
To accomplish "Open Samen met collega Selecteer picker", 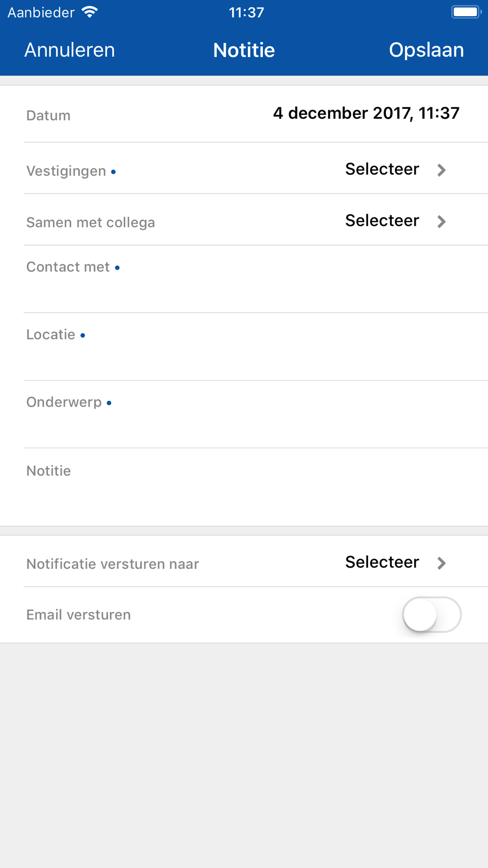I will click(382, 221).
